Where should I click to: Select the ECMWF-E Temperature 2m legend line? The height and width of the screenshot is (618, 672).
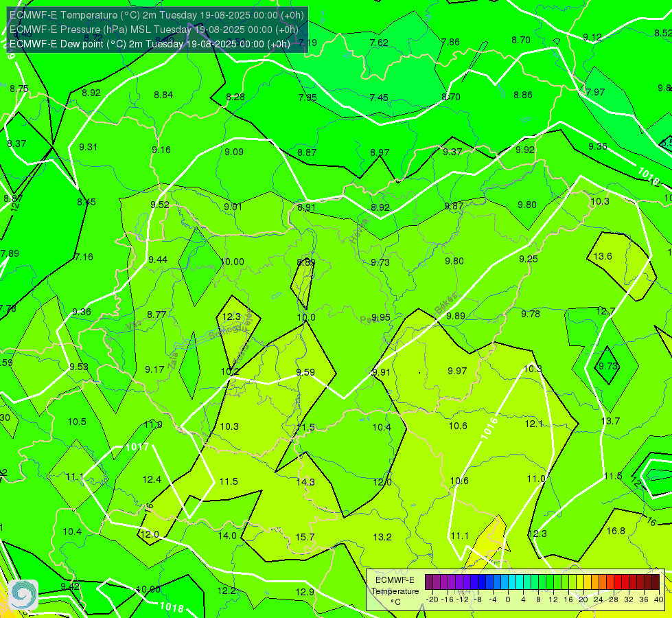pyautogui.click(x=157, y=15)
